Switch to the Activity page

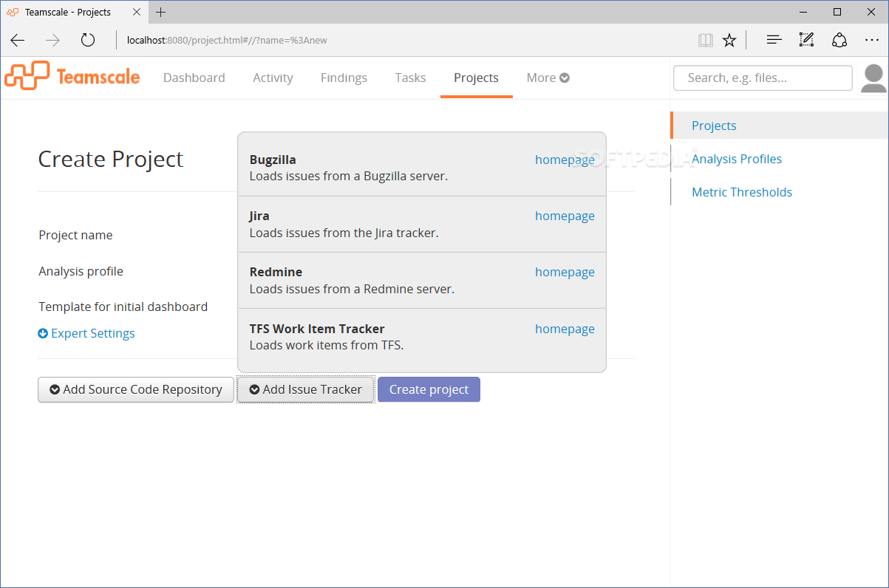(273, 78)
